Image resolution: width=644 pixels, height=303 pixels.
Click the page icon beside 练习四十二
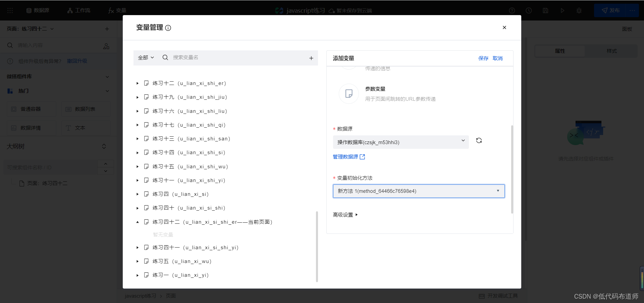[146, 222]
